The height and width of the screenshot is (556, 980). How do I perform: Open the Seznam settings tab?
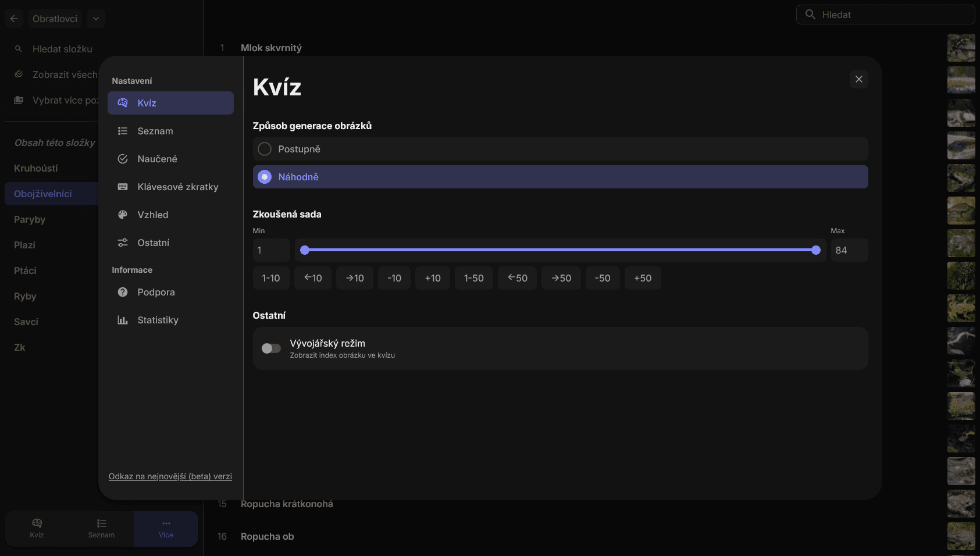tap(170, 131)
